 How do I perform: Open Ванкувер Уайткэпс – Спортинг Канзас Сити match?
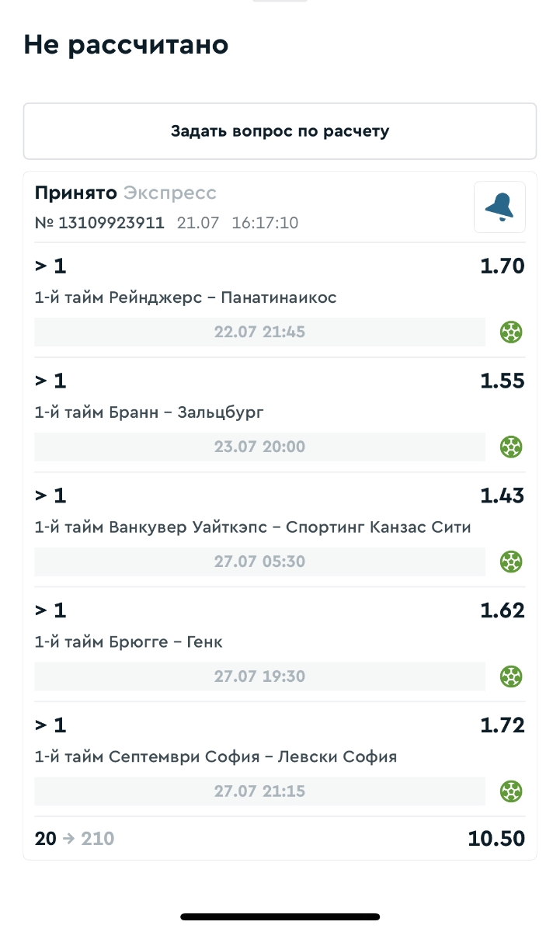252,527
